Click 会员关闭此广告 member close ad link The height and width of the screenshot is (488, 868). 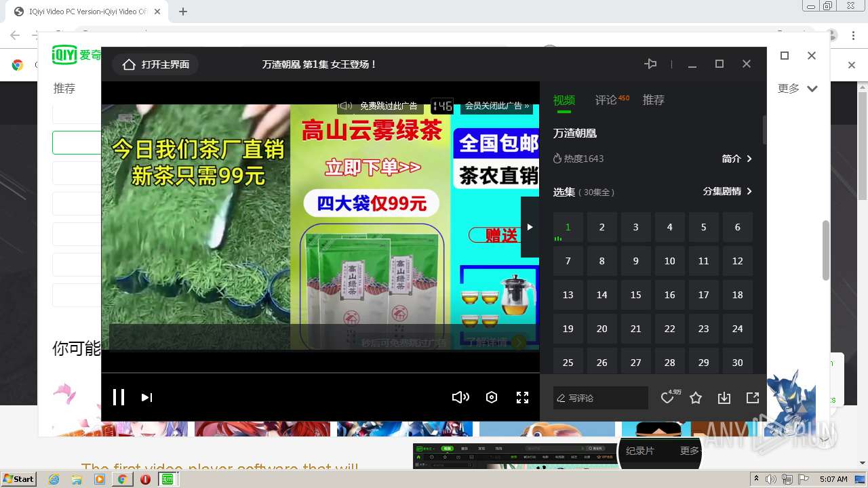497,106
